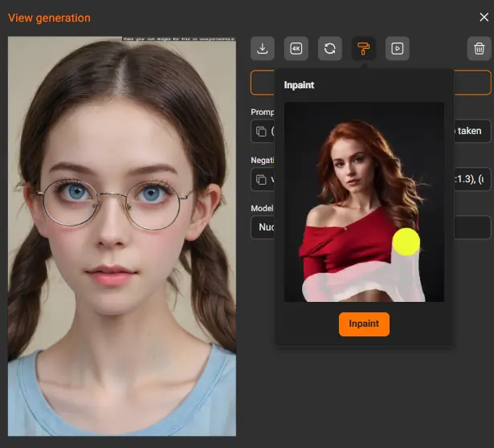Click the regenerate refresh icon

(330, 48)
